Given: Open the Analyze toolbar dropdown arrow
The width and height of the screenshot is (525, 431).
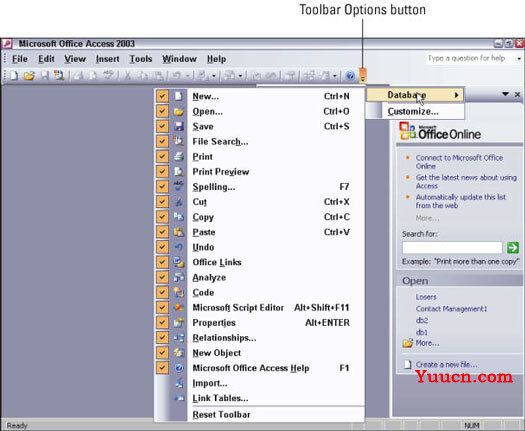Looking at the screenshot, I should point(240,76).
